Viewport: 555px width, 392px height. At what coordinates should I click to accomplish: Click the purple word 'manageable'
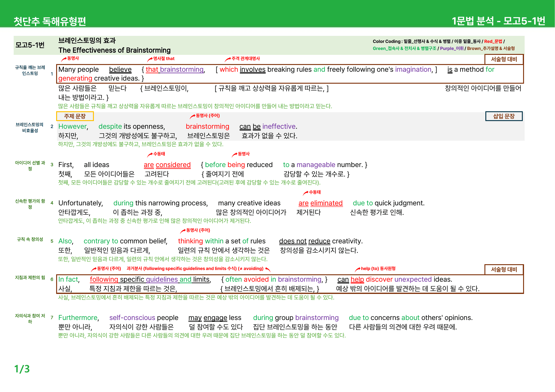click(316, 165)
